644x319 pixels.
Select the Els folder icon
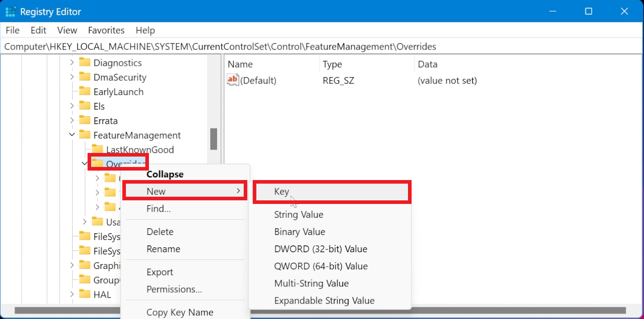[85, 106]
